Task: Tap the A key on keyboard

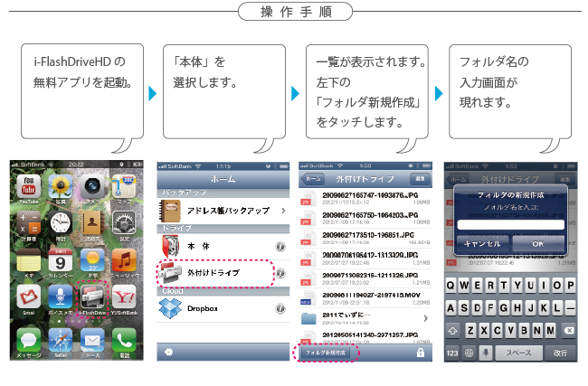Action: pos(451,308)
